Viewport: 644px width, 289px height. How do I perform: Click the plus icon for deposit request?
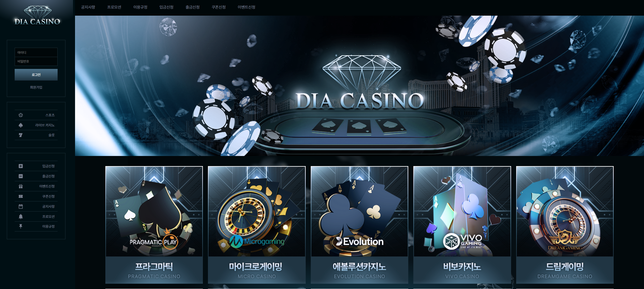click(21, 166)
